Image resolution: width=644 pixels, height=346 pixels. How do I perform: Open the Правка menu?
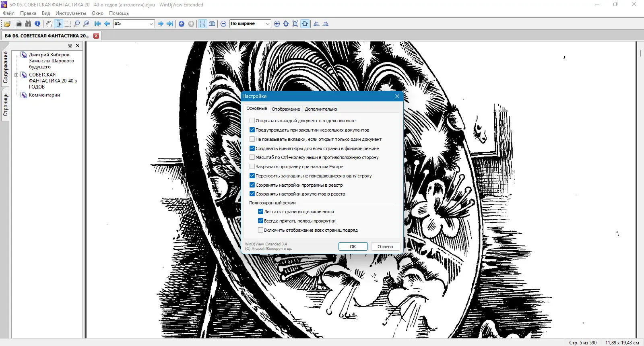(28, 13)
